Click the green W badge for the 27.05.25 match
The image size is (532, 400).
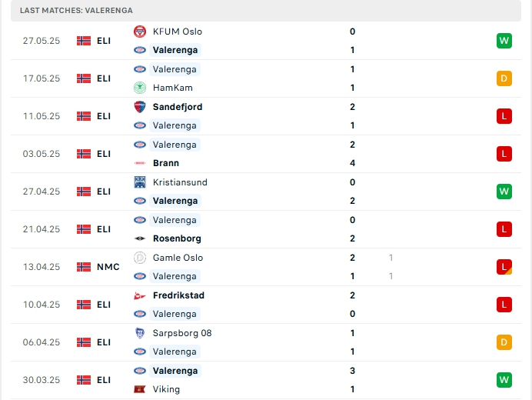click(504, 41)
